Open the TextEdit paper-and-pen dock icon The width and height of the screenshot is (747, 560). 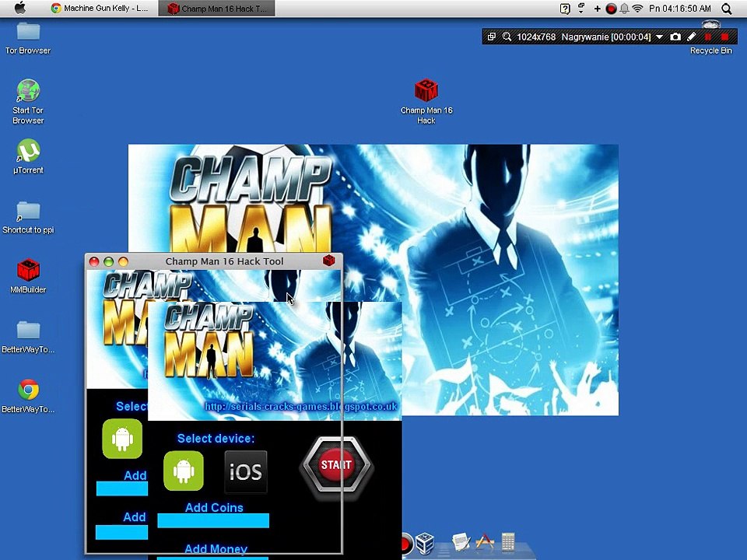(x=461, y=542)
